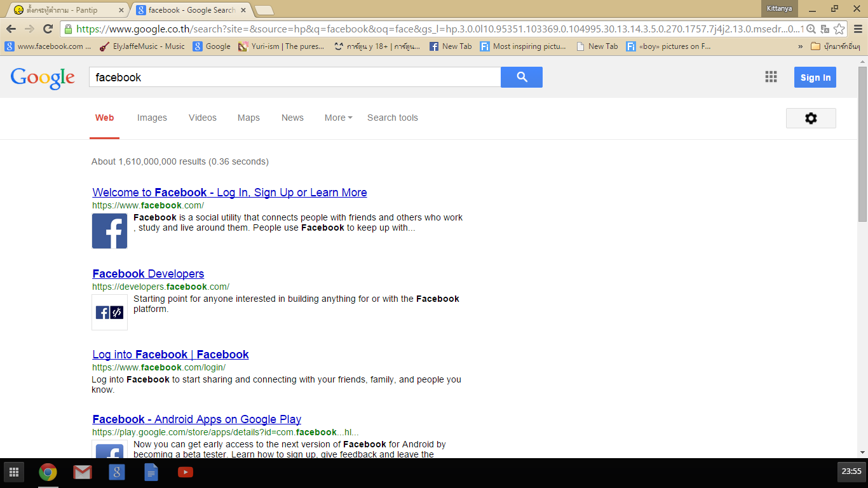Open YouTube from the shelf
This screenshot has width=868, height=488.
click(x=185, y=472)
